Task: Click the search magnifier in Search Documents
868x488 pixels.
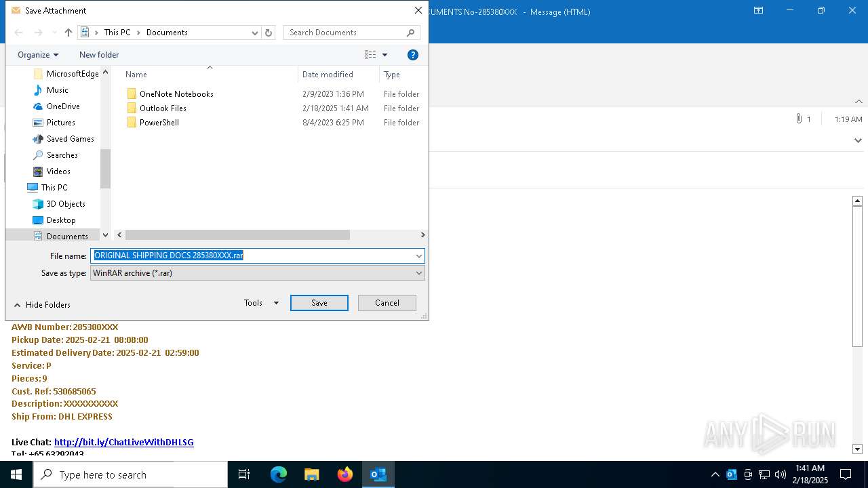Action: point(410,33)
